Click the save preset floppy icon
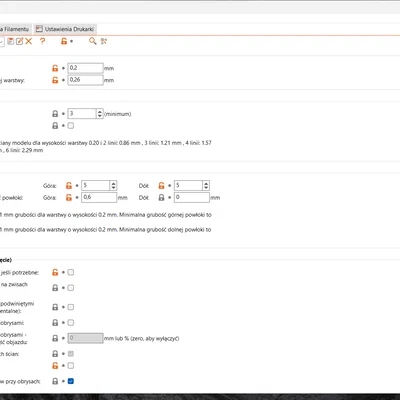Image resolution: width=400 pixels, height=400 pixels. coord(11,41)
